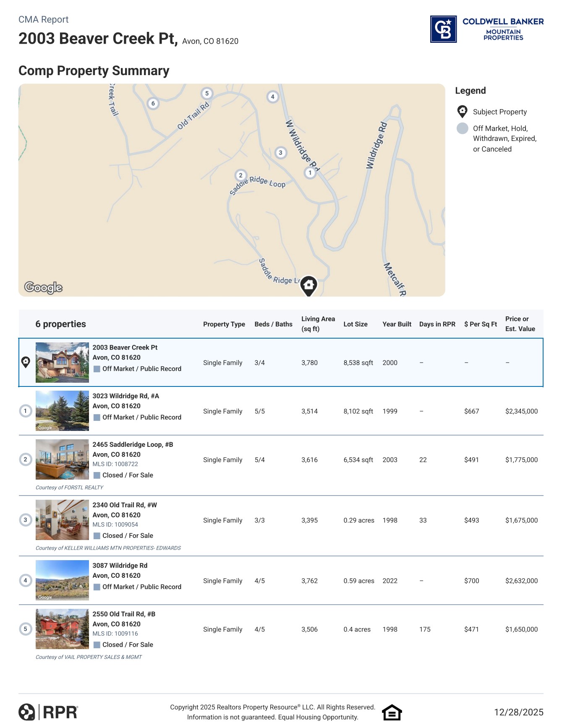562x728 pixels.
Task: Click the 3023 Wildridge Rd, #A address
Action: pyautogui.click(x=125, y=396)
